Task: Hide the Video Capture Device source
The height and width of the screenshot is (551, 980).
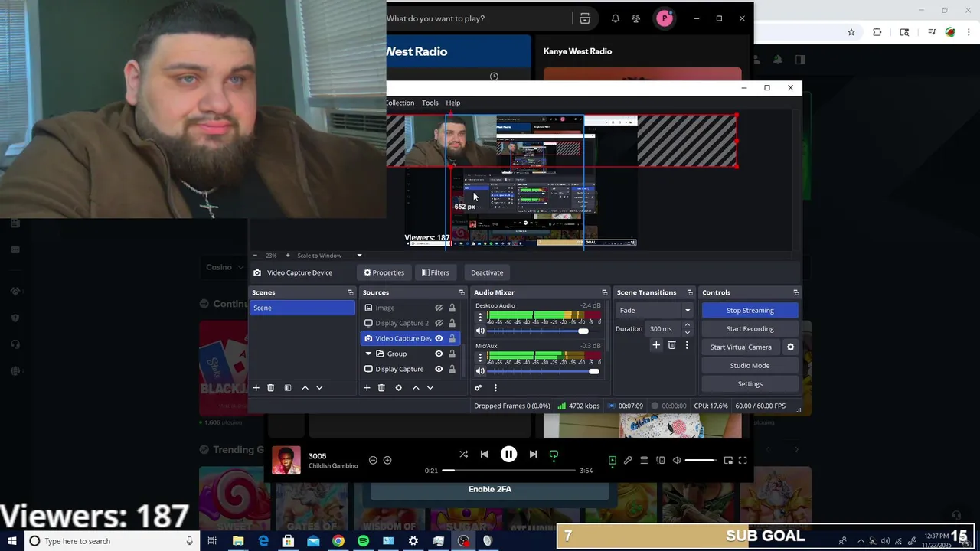Action: (x=439, y=338)
